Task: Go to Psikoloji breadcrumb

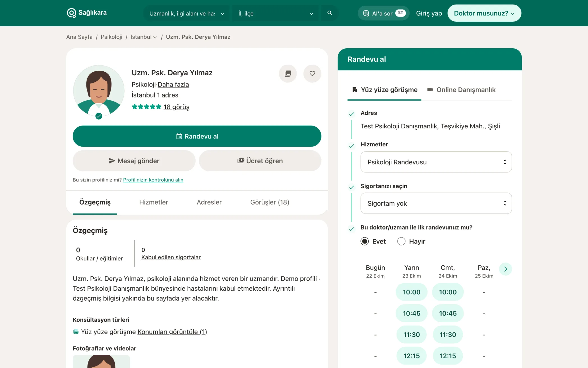Action: (x=112, y=37)
